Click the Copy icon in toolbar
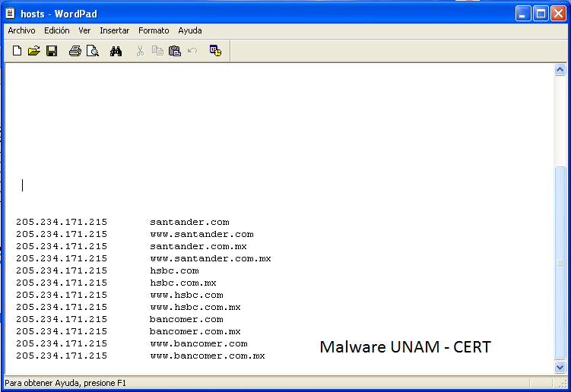The image size is (571, 392). [x=157, y=51]
